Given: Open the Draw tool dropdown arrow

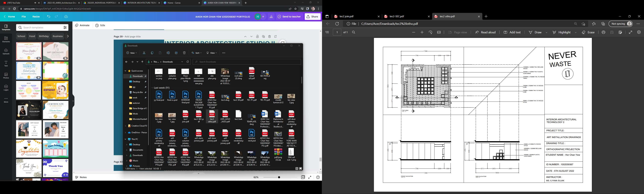Looking at the screenshot, I should point(546,33).
